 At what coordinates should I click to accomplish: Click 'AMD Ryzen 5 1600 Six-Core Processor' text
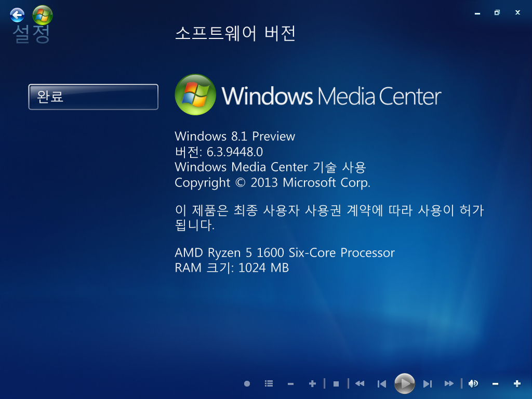[x=285, y=253]
